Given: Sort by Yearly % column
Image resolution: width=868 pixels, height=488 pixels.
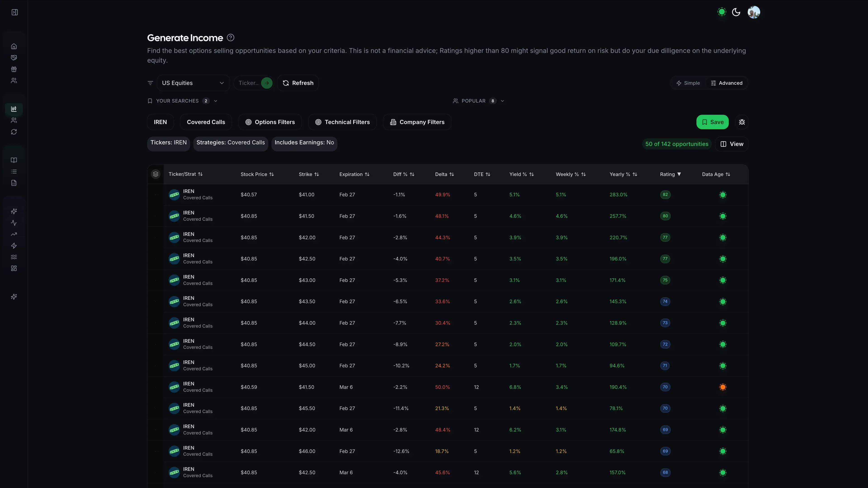Looking at the screenshot, I should coord(623,174).
